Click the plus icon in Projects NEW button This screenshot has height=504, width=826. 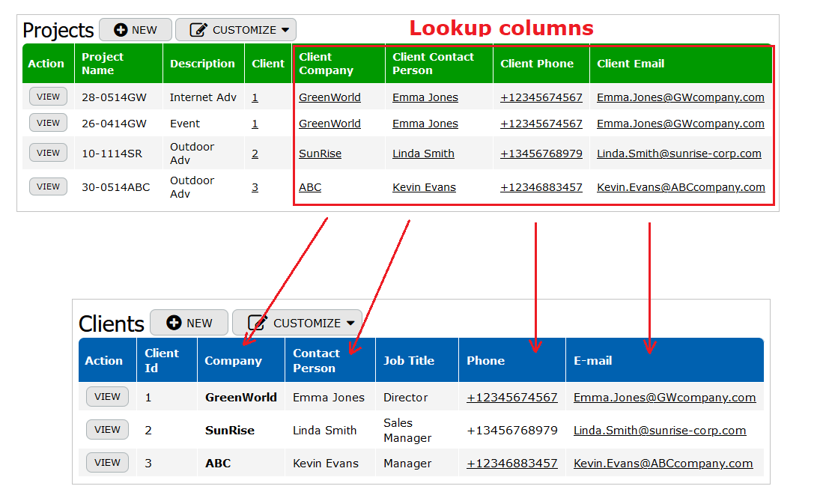pos(121,30)
